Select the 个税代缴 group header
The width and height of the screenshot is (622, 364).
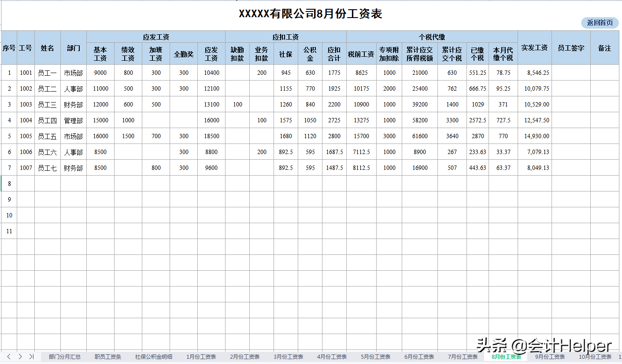point(432,37)
